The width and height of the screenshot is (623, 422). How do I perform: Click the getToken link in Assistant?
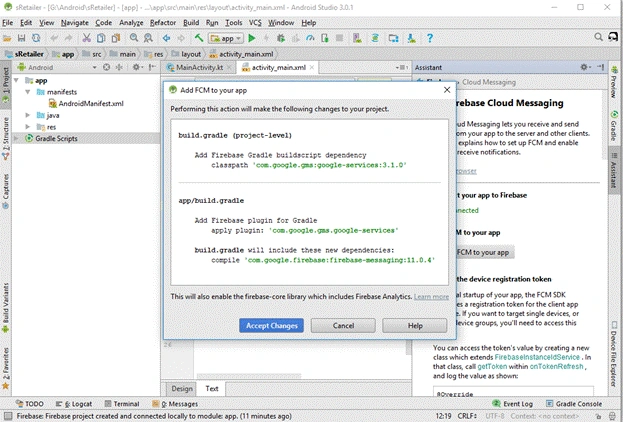[x=492, y=366]
